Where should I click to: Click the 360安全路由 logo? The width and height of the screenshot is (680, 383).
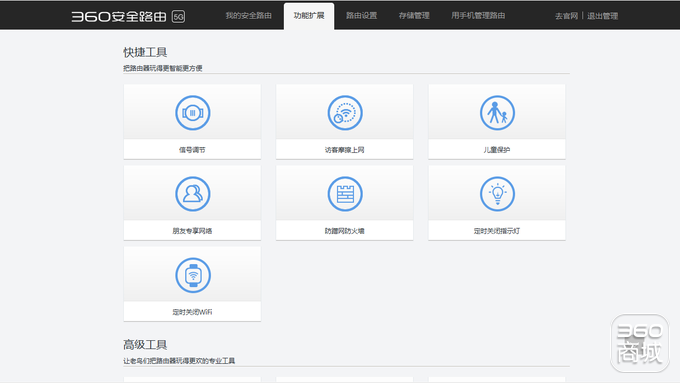pyautogui.click(x=119, y=16)
